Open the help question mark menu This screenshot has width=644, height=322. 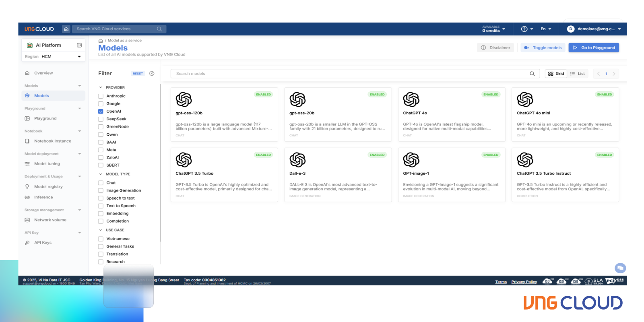point(524,29)
